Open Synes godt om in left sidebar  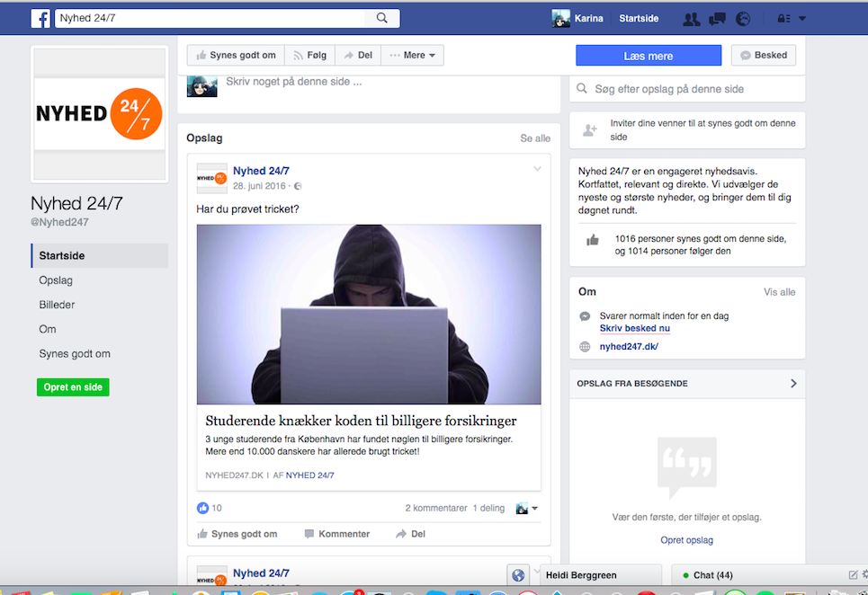coord(74,353)
